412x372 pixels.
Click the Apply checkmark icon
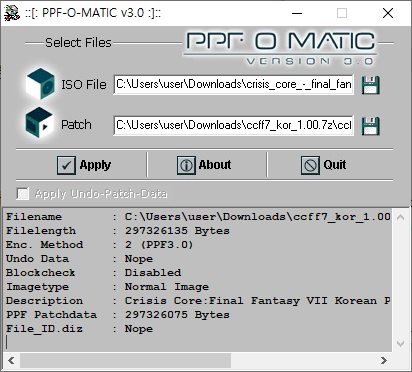click(66, 165)
